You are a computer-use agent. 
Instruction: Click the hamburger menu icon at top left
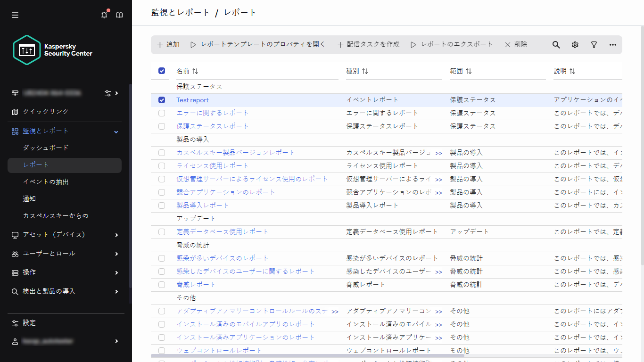[15, 15]
